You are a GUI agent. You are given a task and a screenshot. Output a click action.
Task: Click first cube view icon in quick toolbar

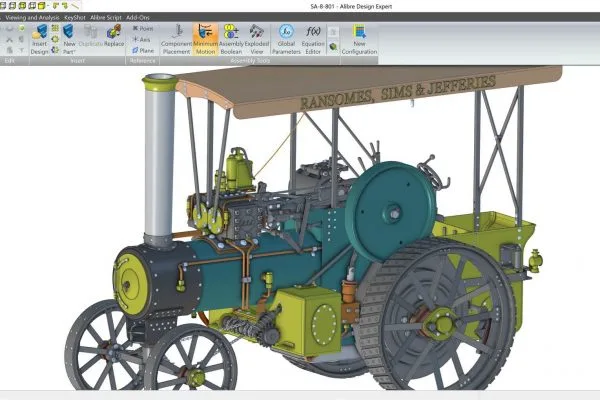point(2,5)
